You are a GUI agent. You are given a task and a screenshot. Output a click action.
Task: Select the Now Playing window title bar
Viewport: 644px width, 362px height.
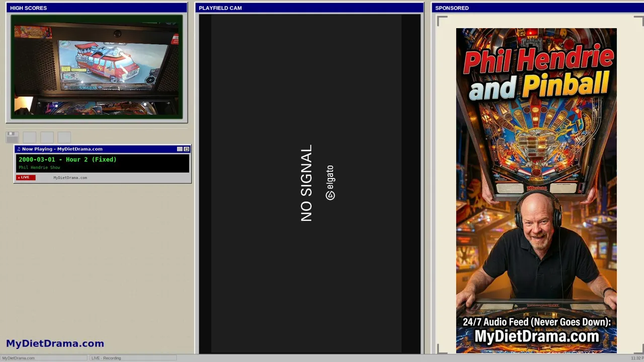click(x=103, y=149)
